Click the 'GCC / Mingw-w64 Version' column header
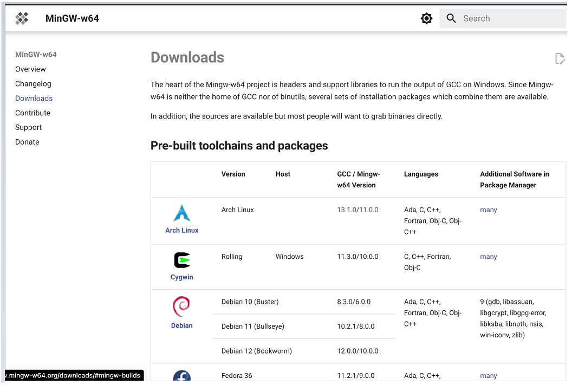The width and height of the screenshot is (572, 392). click(359, 179)
